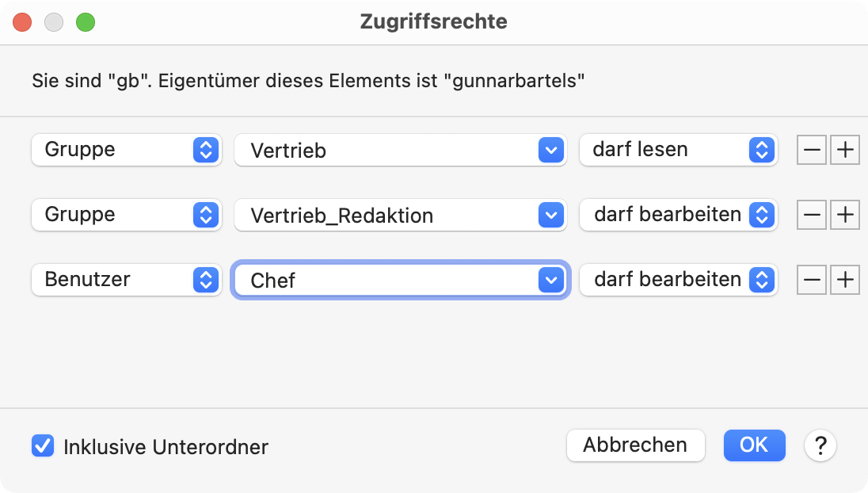Open the Gruppe type selector for Vertrieb
The width and height of the screenshot is (868, 493).
127,150
